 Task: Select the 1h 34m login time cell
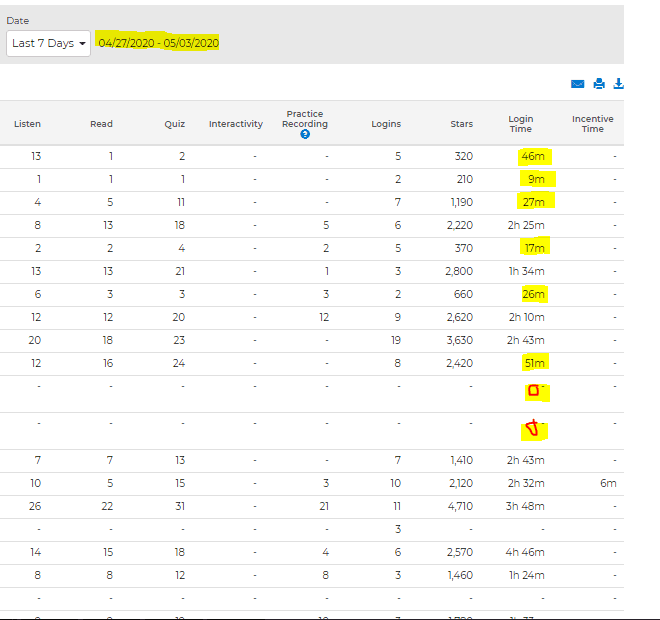527,271
